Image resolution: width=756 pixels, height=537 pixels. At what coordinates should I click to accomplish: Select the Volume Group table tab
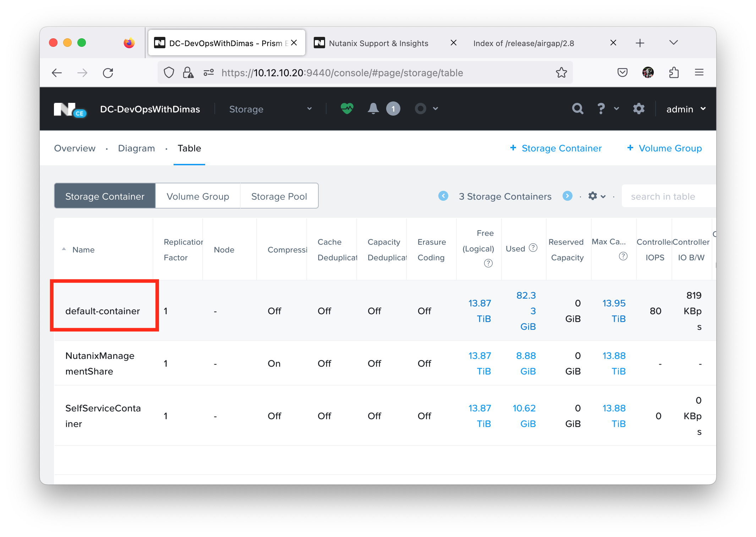198,196
